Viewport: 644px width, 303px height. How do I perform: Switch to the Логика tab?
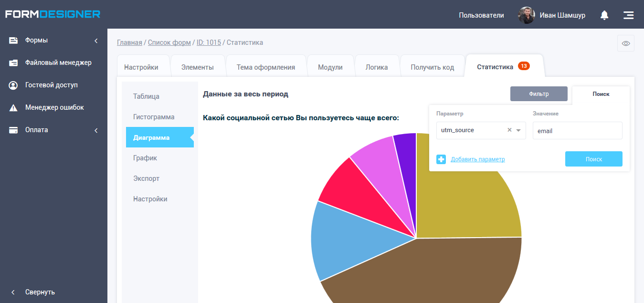pyautogui.click(x=377, y=66)
